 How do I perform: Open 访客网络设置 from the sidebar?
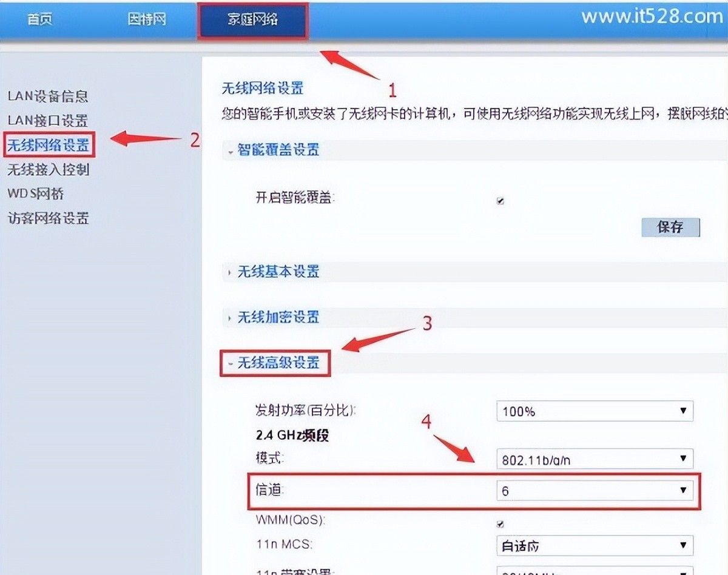[49, 219]
